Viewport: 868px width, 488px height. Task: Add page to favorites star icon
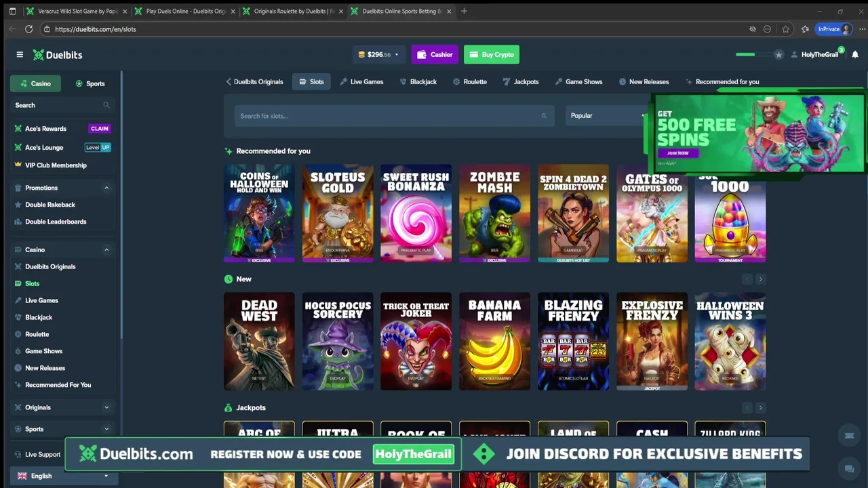pyautogui.click(x=785, y=29)
